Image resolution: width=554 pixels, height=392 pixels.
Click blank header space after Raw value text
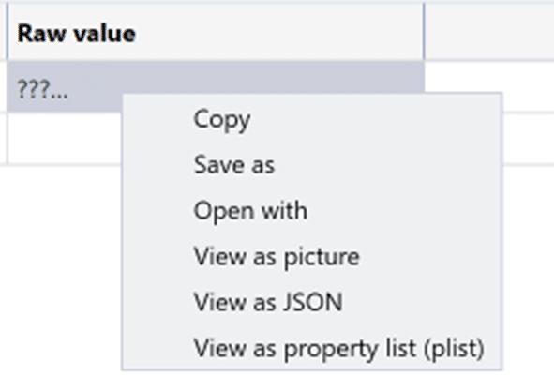click(279, 33)
